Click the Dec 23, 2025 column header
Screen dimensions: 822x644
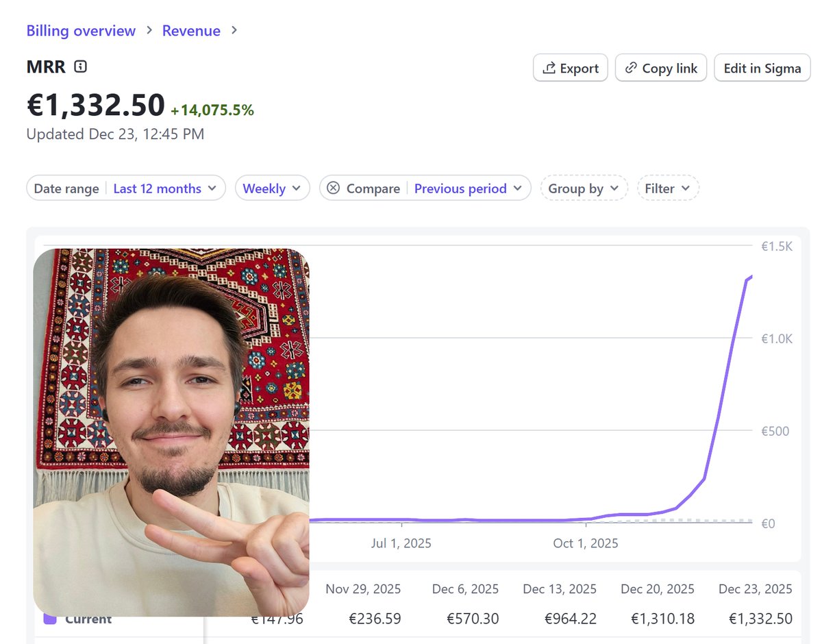point(755,589)
